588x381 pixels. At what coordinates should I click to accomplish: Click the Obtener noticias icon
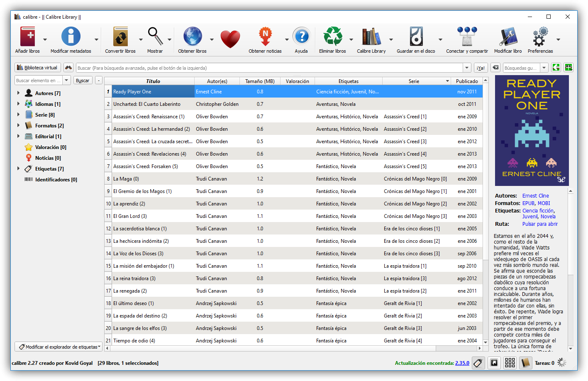click(x=266, y=37)
